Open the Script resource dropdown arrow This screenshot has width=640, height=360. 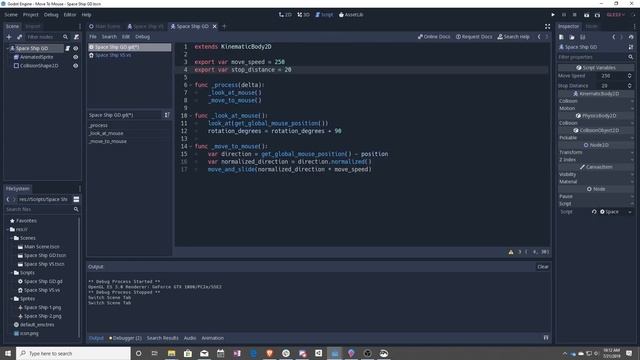[x=630, y=212]
